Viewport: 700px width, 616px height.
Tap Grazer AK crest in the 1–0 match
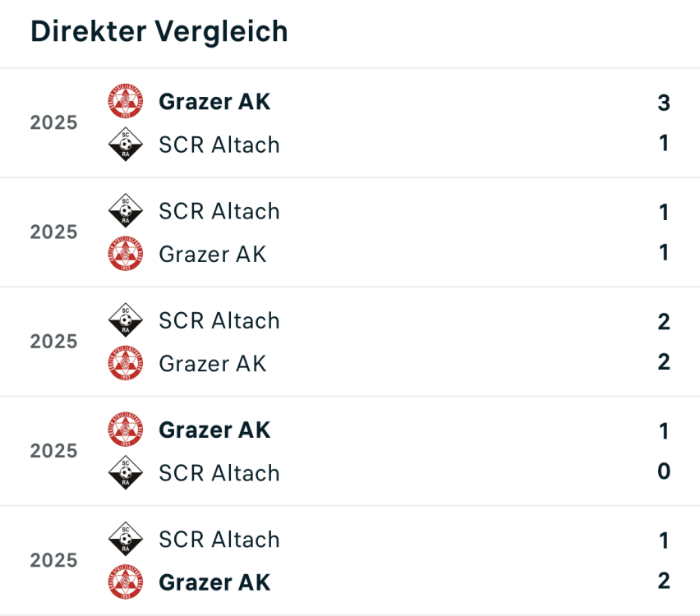(x=126, y=430)
